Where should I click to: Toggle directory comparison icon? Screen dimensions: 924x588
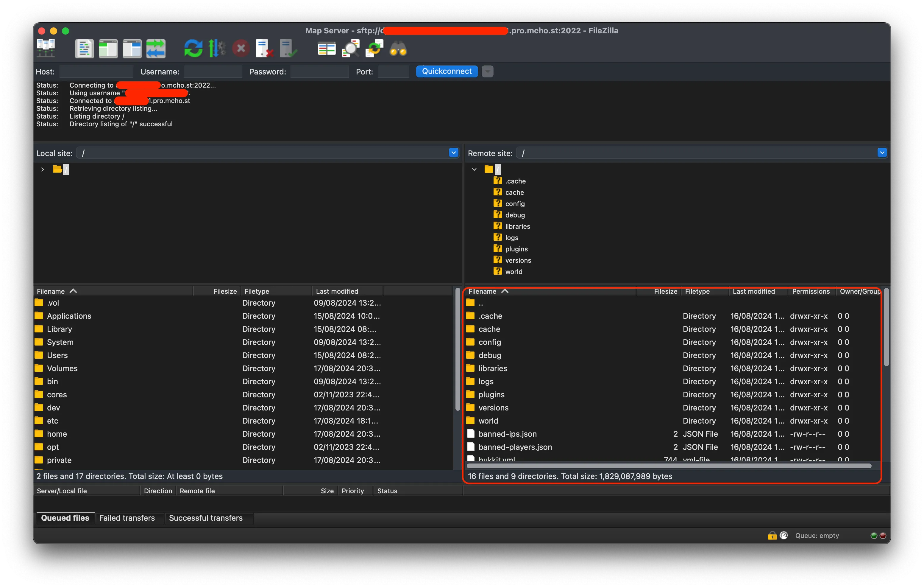click(350, 48)
